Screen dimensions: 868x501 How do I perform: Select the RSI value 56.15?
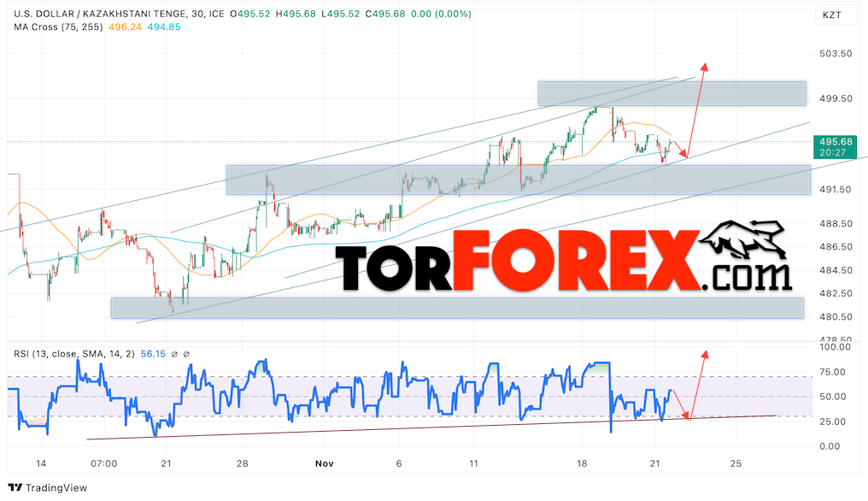pyautogui.click(x=153, y=354)
